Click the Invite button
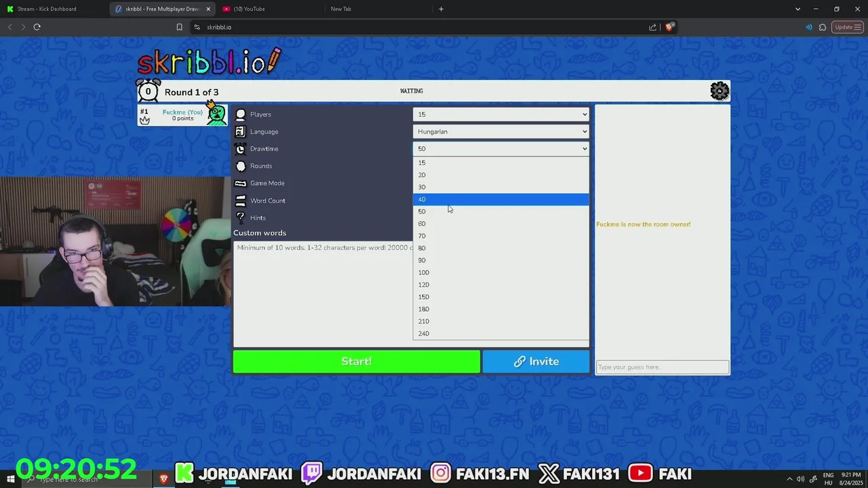This screenshot has width=868, height=488. pyautogui.click(x=536, y=361)
